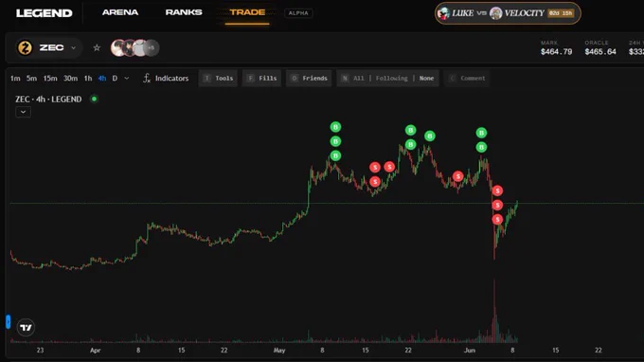Click the first trader avatar next to star
644x362 pixels.
(117, 47)
